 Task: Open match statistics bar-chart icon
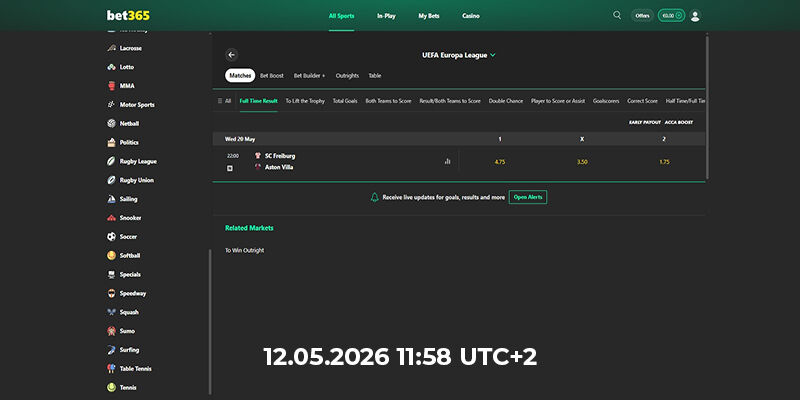(x=447, y=161)
